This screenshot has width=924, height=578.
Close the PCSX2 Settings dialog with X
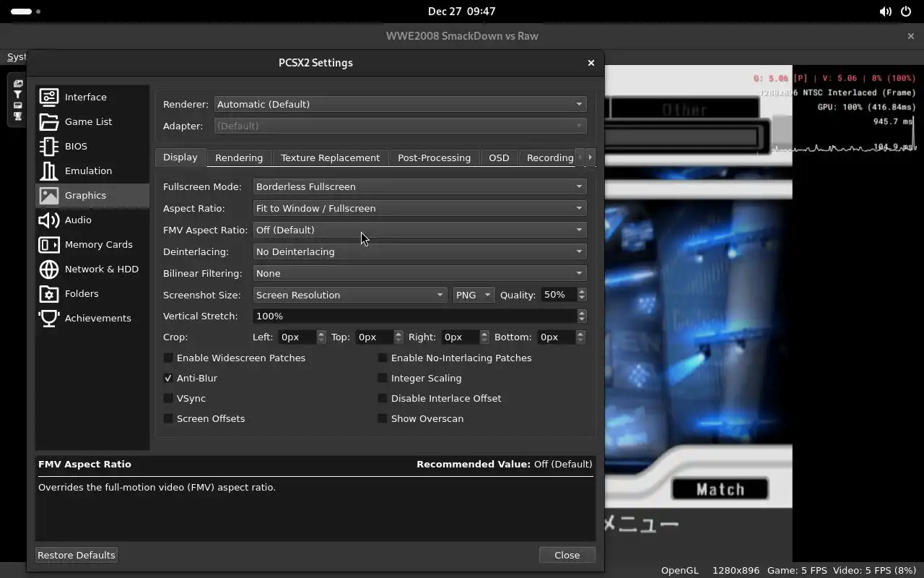(591, 63)
